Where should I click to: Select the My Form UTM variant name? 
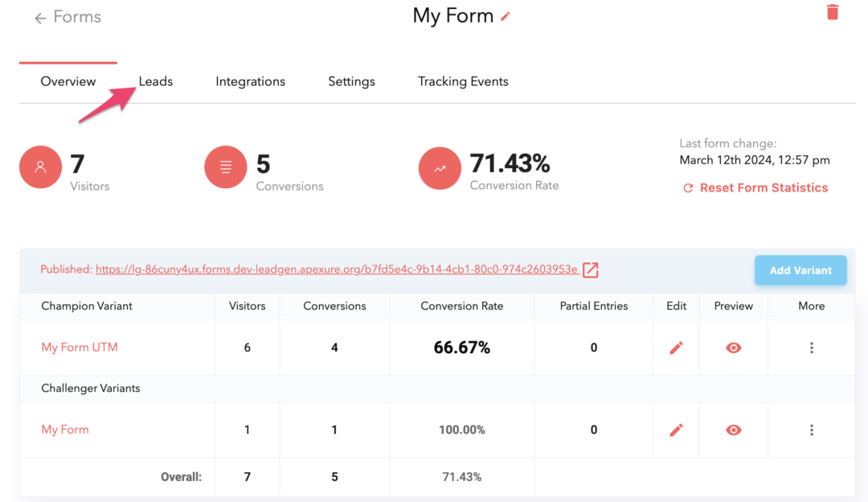[x=80, y=348]
